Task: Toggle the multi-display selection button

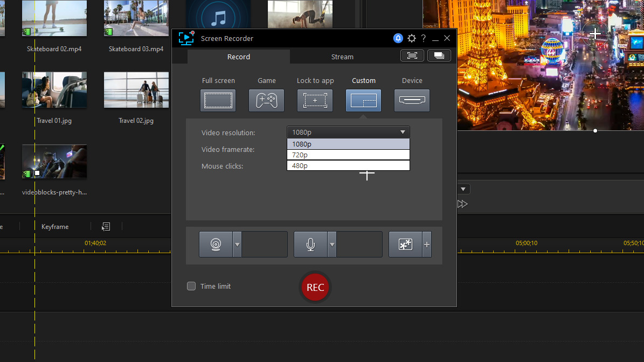Action: 439,55
